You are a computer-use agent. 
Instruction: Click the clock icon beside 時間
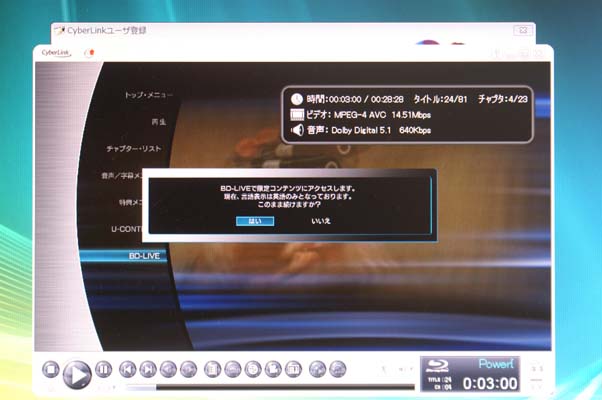(296, 99)
